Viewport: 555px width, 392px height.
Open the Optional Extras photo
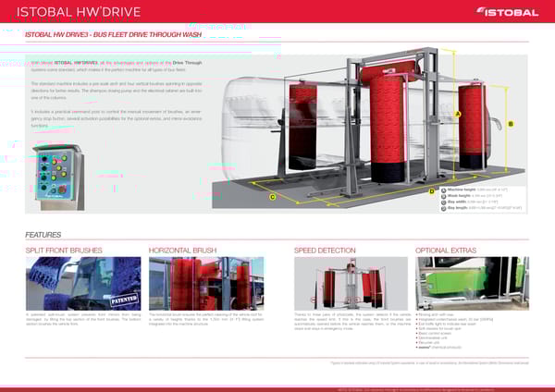pyautogui.click(x=472, y=283)
